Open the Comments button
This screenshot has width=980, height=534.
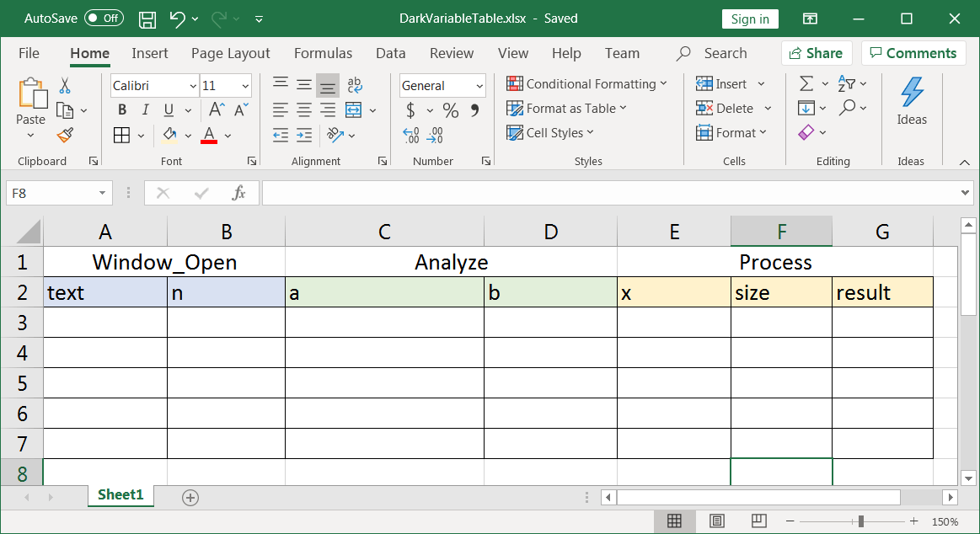point(913,53)
